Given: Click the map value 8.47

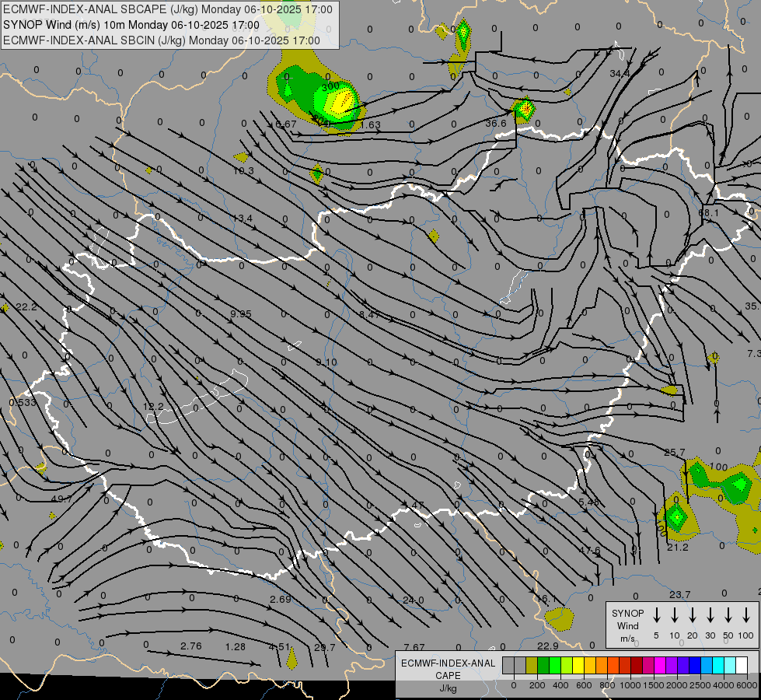Looking at the screenshot, I should tap(369, 315).
